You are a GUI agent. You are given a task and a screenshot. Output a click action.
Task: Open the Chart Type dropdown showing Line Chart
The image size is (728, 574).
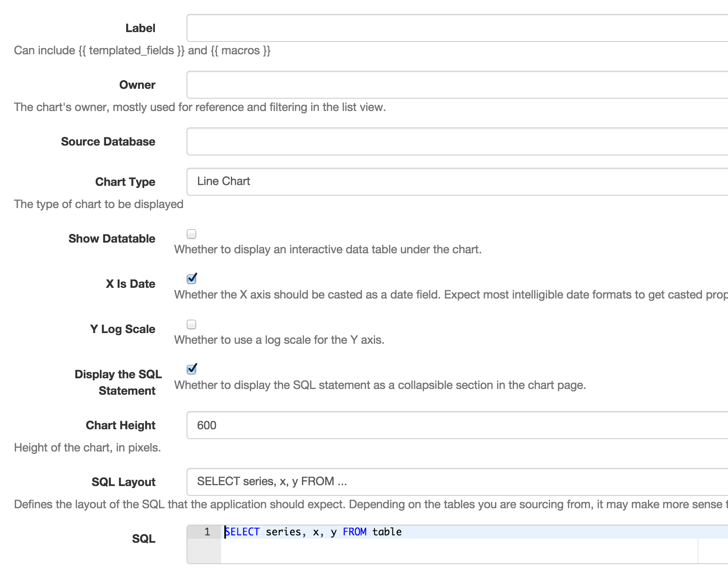(x=456, y=182)
